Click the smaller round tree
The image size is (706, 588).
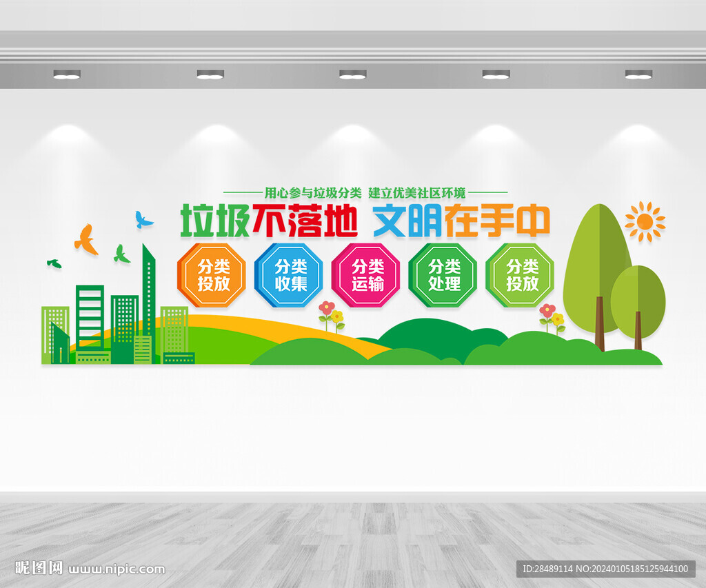638,306
